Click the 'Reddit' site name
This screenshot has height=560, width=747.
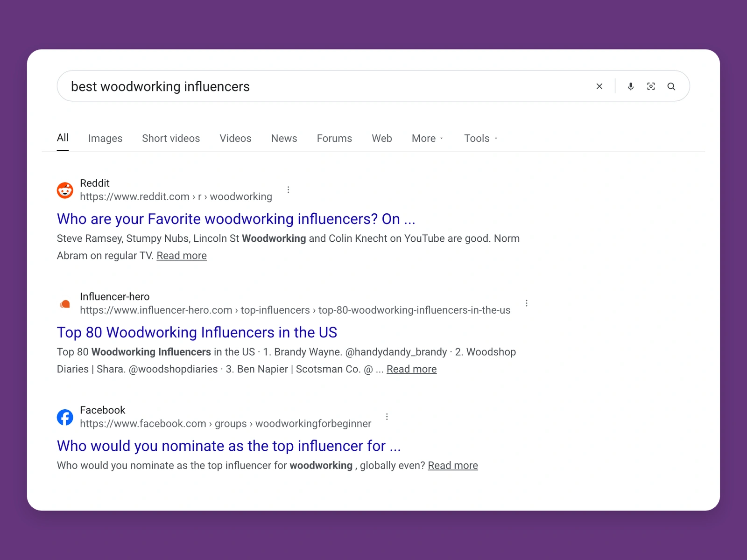click(95, 183)
